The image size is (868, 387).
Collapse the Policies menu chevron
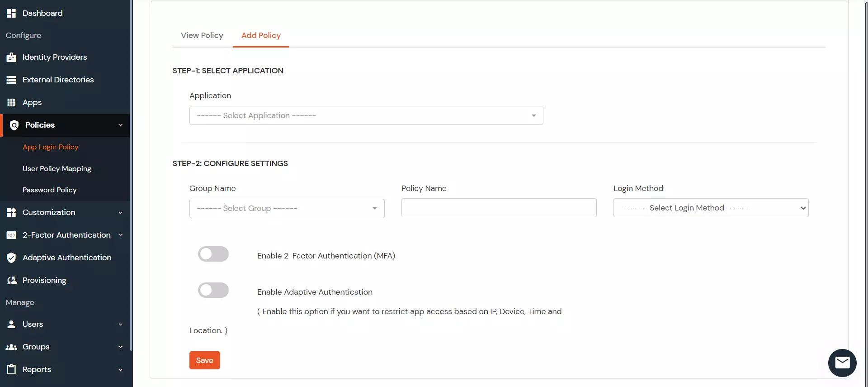(121, 125)
